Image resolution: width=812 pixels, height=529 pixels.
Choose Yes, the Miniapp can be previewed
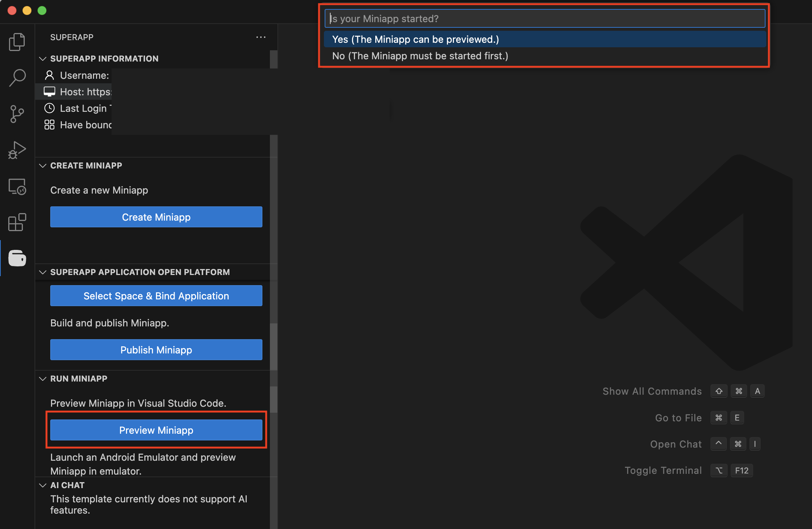[x=544, y=39]
